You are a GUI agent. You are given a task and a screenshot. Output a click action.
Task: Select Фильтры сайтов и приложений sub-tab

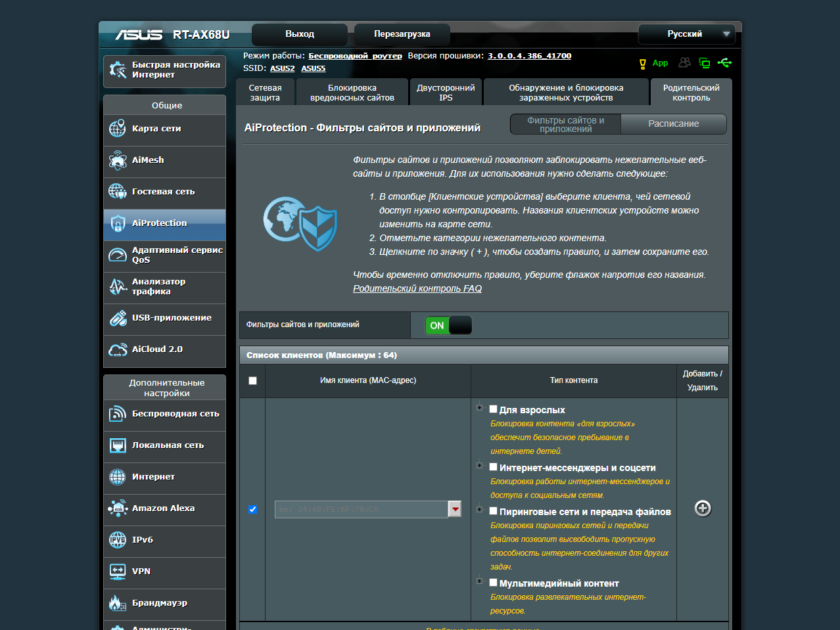(x=565, y=124)
